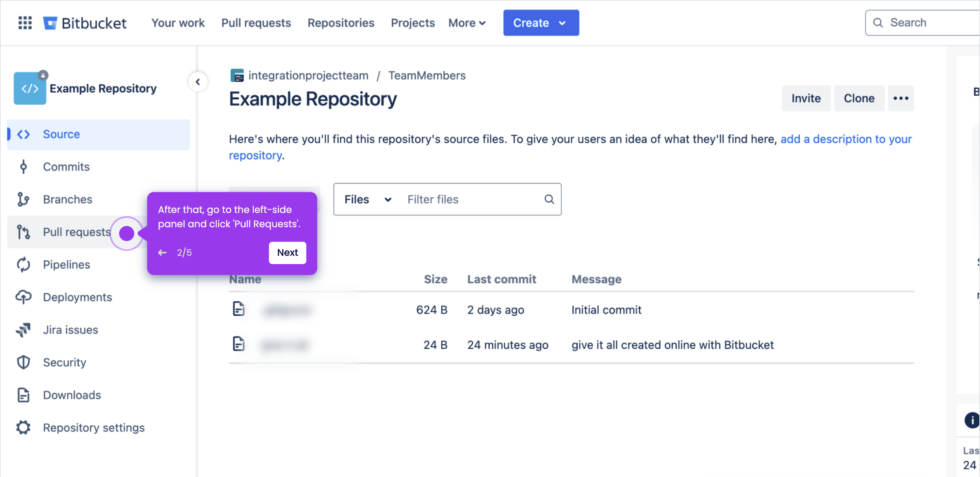Click Next in the purple tooltip
The image size is (980, 477).
pyautogui.click(x=288, y=252)
